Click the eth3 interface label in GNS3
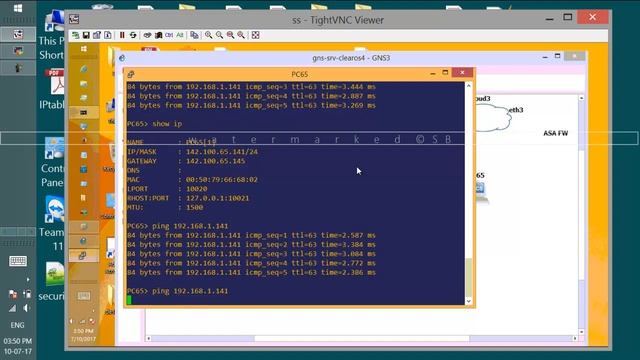The image size is (640, 360). [x=516, y=110]
